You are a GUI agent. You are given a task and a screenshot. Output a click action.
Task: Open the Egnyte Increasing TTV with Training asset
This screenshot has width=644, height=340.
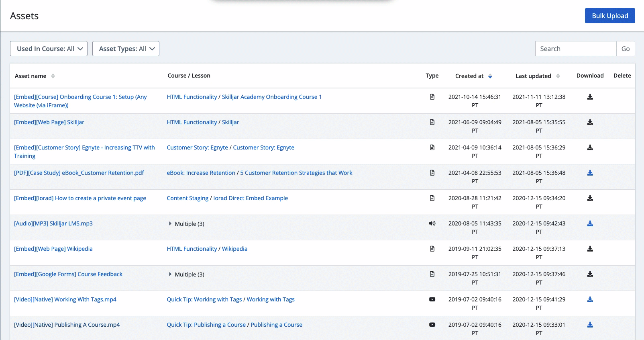click(x=84, y=152)
